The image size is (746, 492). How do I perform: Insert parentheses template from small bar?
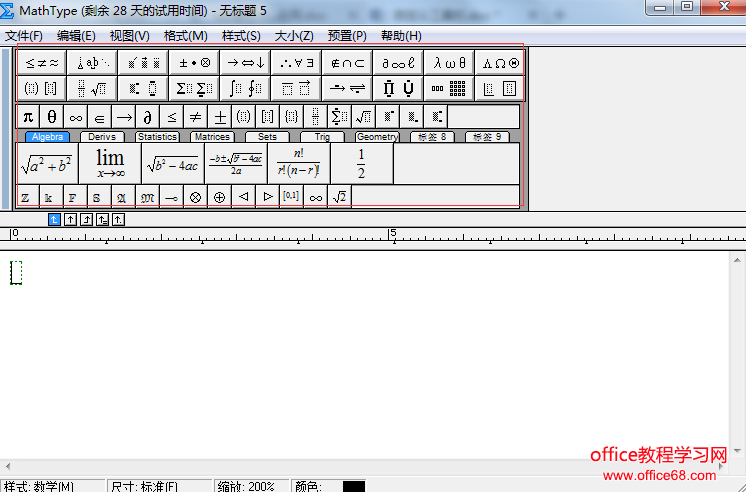click(243, 117)
